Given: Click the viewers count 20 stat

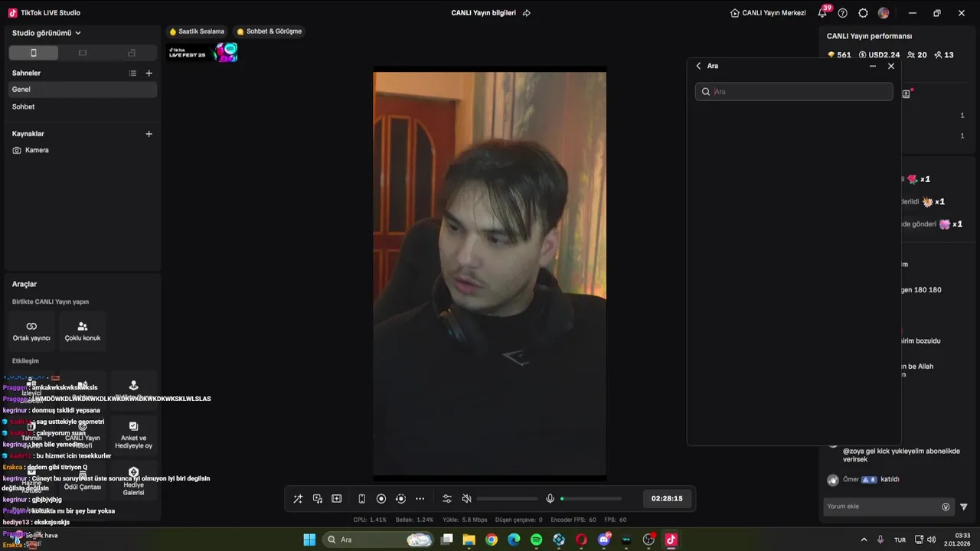Looking at the screenshot, I should (x=917, y=55).
